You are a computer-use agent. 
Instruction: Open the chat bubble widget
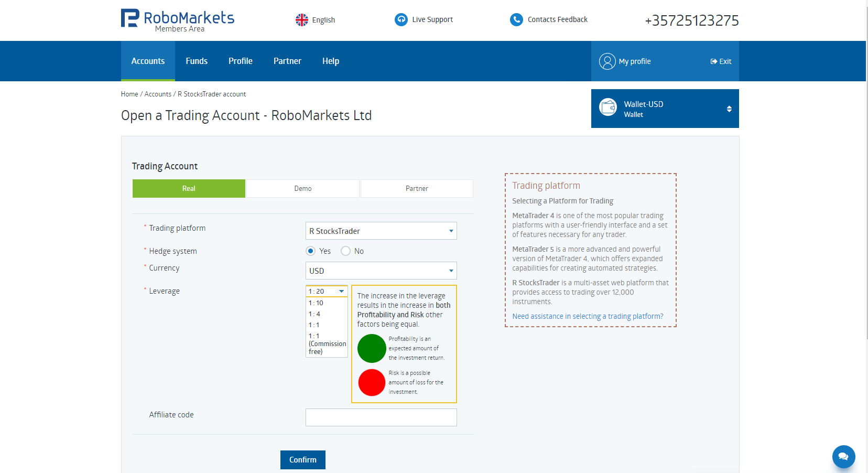point(843,456)
